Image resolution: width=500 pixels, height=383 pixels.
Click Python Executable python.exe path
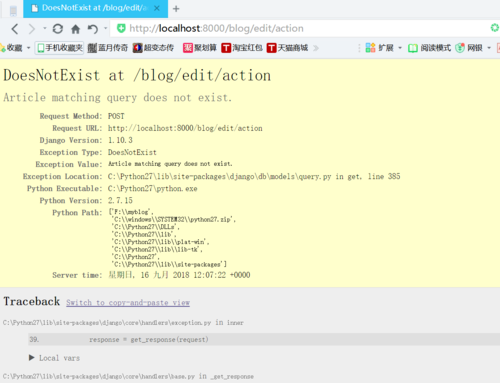point(152,189)
